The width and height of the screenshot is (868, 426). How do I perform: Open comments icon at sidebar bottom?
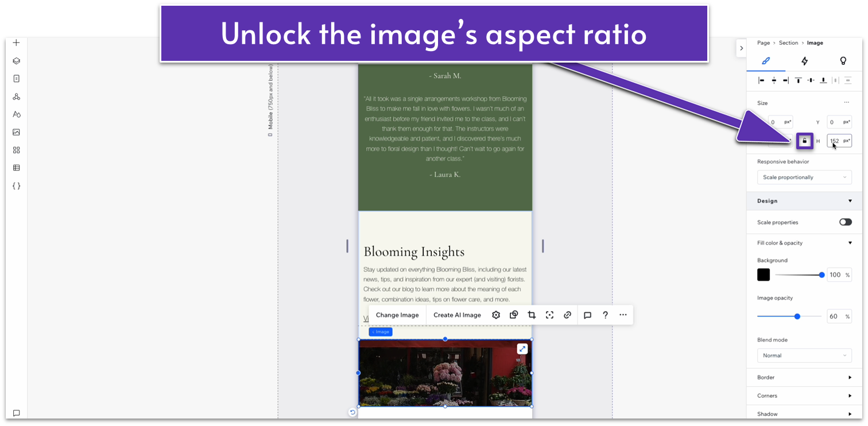point(16,413)
